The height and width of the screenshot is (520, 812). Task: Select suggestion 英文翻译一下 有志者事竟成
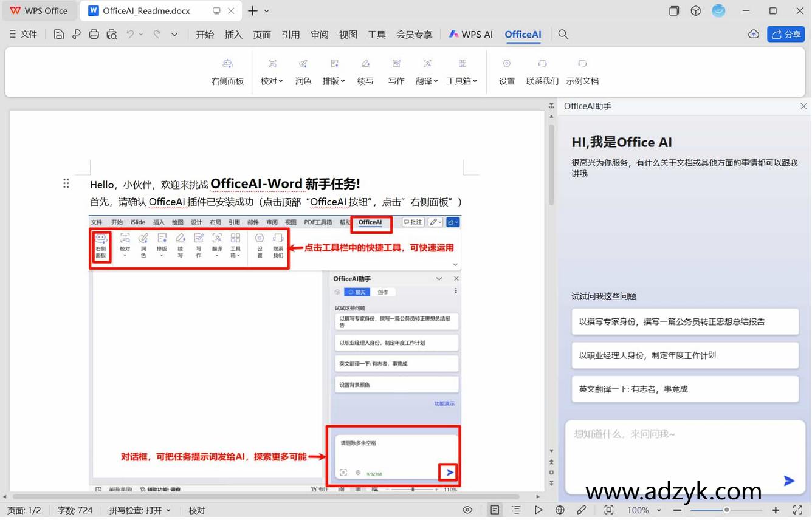pyautogui.click(x=685, y=389)
